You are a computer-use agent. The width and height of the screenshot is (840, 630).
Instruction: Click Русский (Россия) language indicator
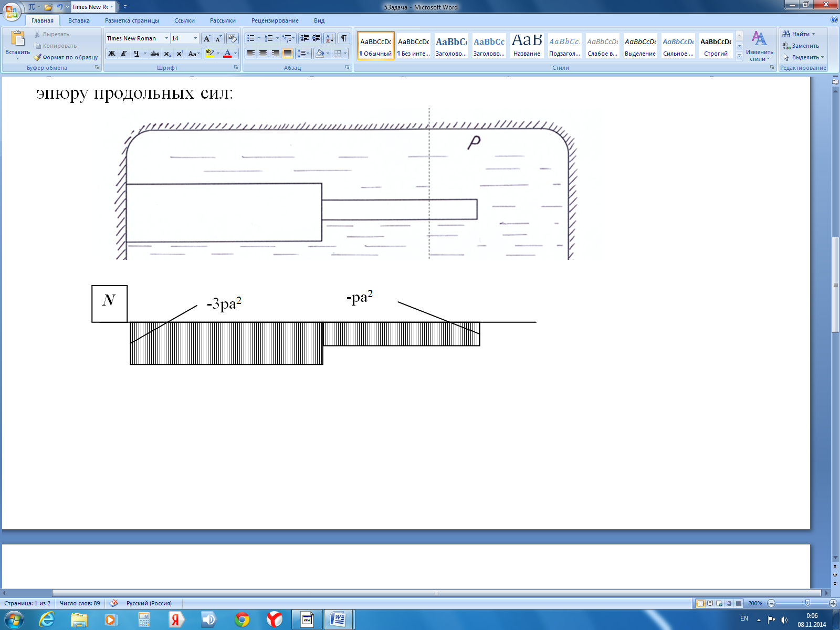click(149, 603)
